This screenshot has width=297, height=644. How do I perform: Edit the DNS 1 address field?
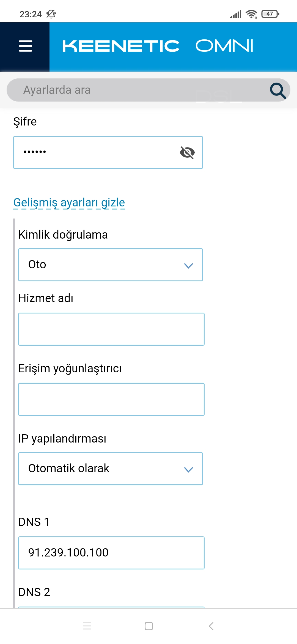click(111, 553)
